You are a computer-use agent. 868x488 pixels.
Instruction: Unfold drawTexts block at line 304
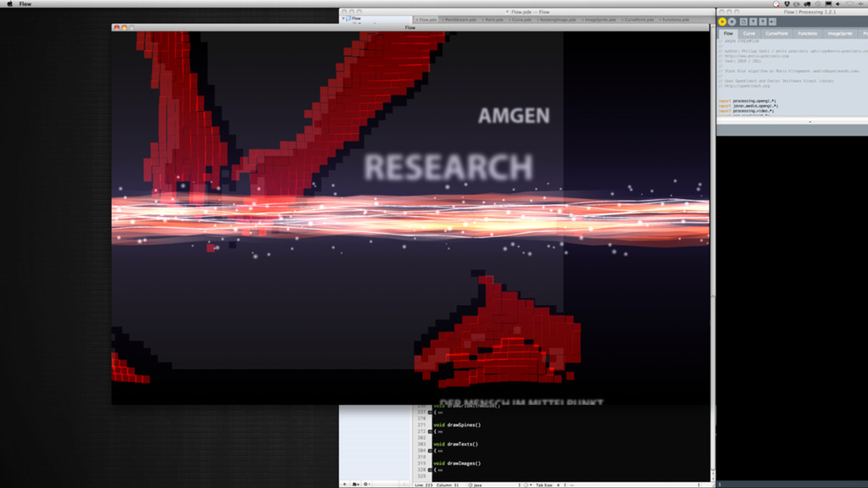click(x=430, y=451)
